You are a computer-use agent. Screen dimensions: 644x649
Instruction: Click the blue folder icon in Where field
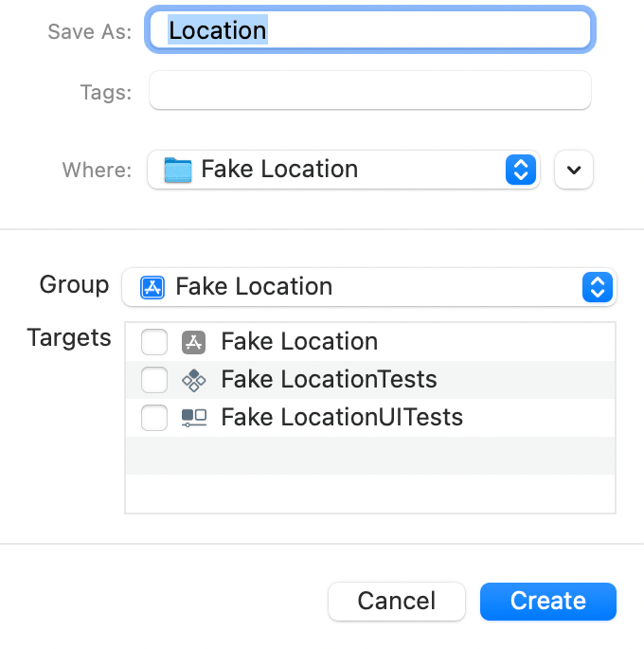coord(177,170)
